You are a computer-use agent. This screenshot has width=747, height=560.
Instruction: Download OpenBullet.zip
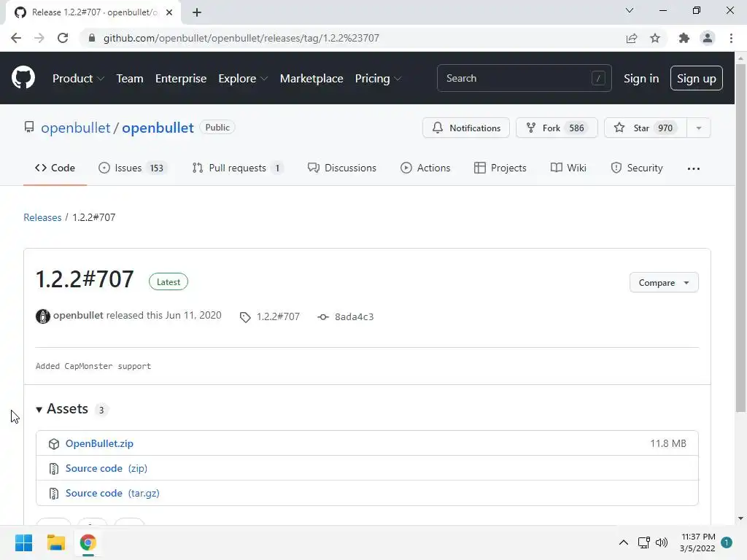pyautogui.click(x=99, y=443)
